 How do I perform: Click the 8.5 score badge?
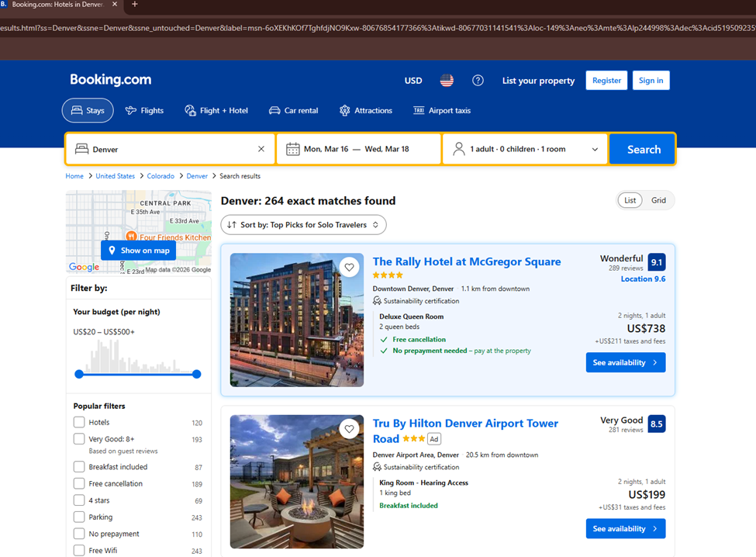(657, 424)
